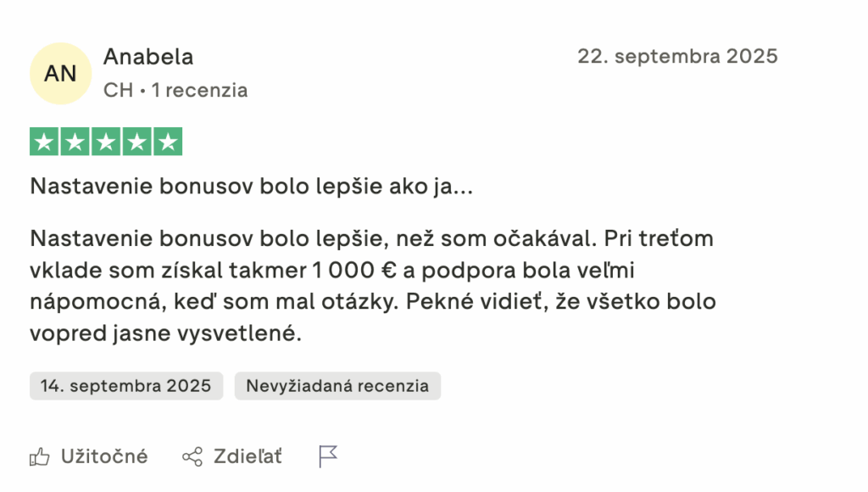The width and height of the screenshot is (868, 492).
Task: Click the fourth star in the rating
Action: tap(137, 143)
